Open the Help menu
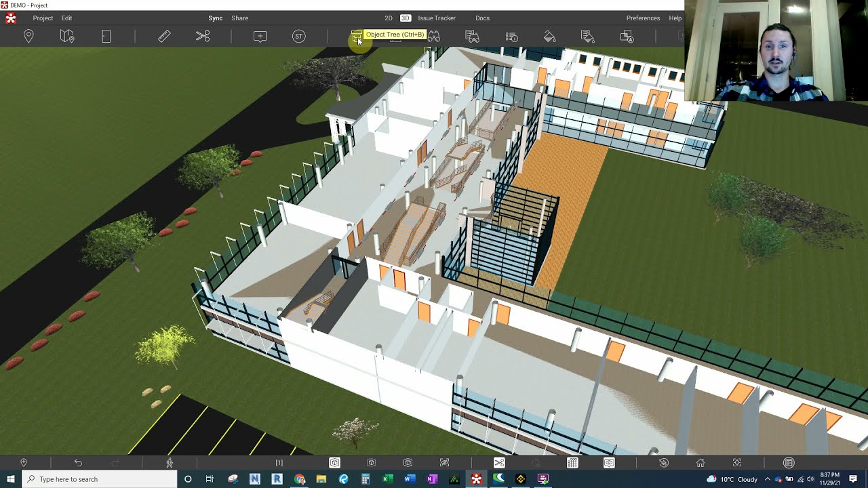Viewport: 868px width, 488px height. tap(675, 18)
